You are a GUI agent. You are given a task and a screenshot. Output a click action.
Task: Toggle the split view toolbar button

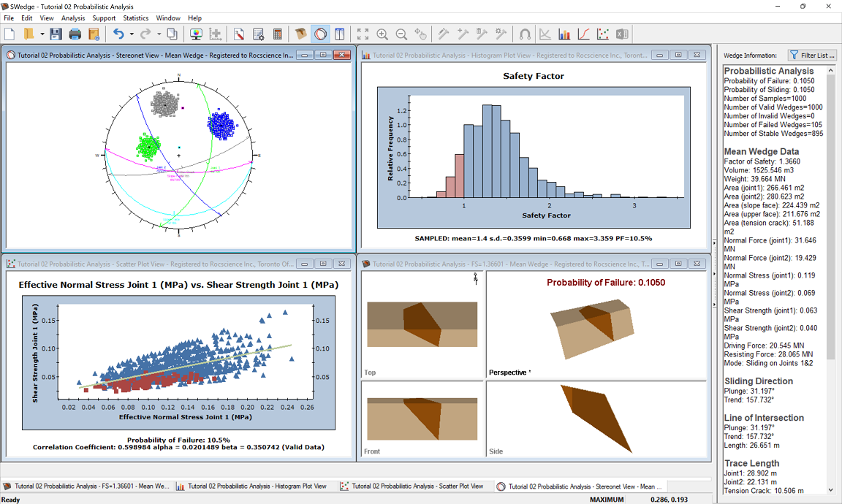tap(340, 34)
